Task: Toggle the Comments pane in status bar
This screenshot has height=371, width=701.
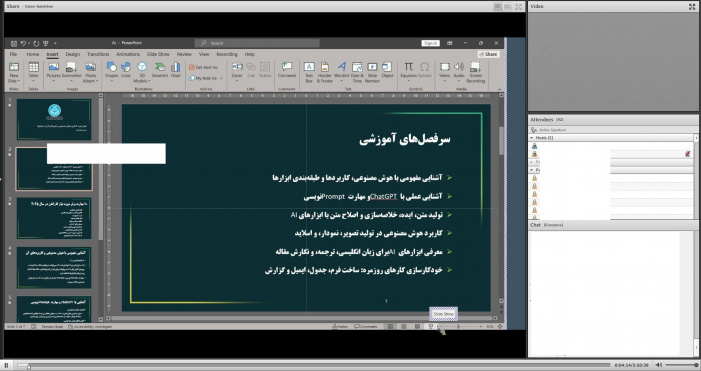Action: 366,327
